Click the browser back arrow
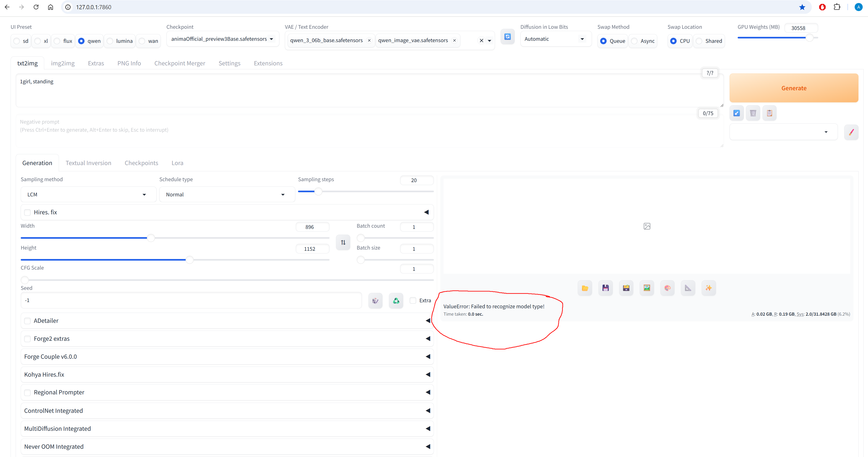Image resolution: width=868 pixels, height=457 pixels. pos(7,7)
